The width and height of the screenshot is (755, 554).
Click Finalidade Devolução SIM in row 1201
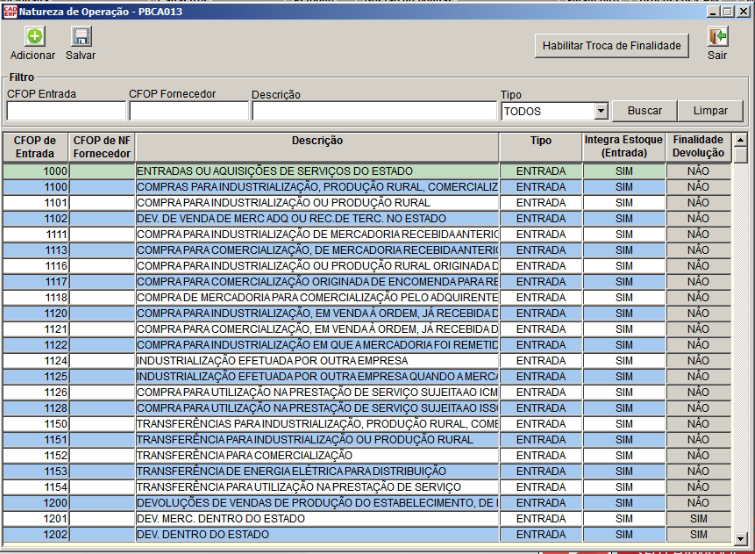(x=698, y=519)
